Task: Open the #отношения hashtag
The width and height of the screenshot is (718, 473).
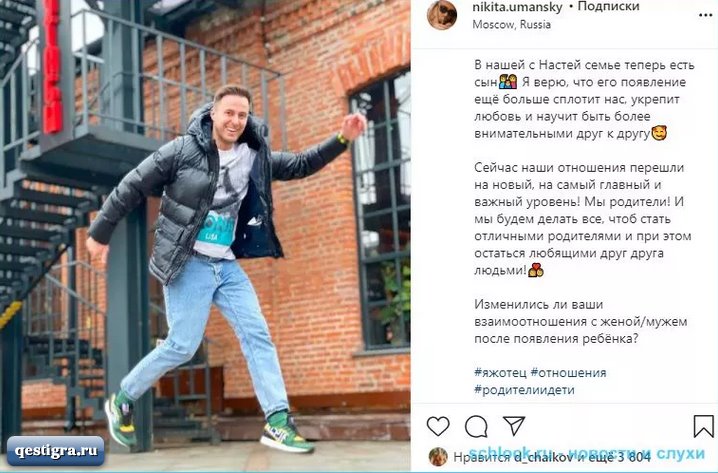Action: click(x=568, y=373)
